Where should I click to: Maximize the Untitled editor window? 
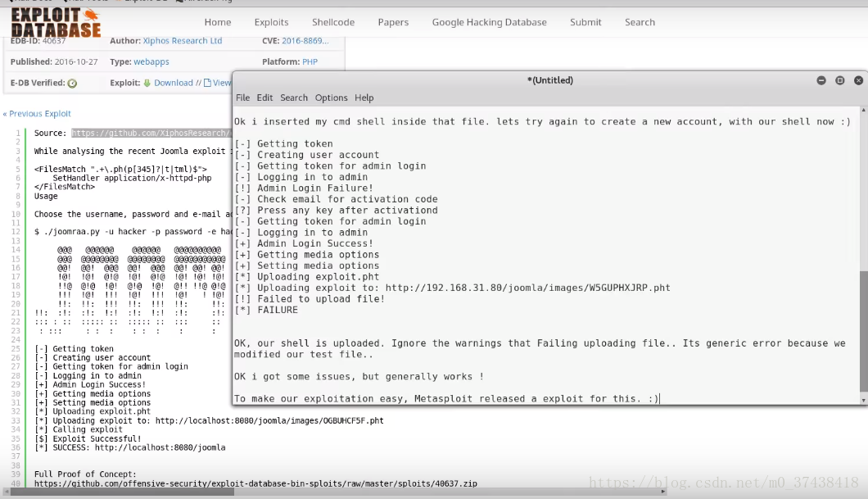point(840,80)
